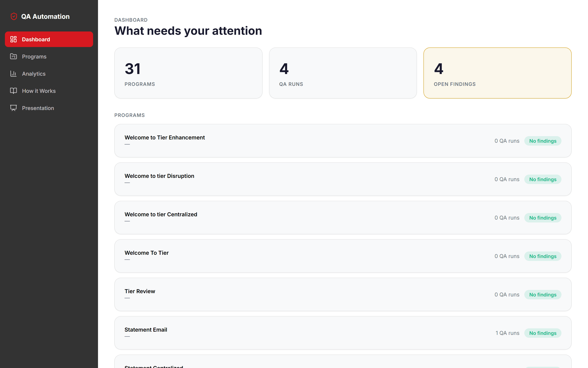The height and width of the screenshot is (368, 588).
Task: Click the QA Automation shield logo icon
Action: 14,16
